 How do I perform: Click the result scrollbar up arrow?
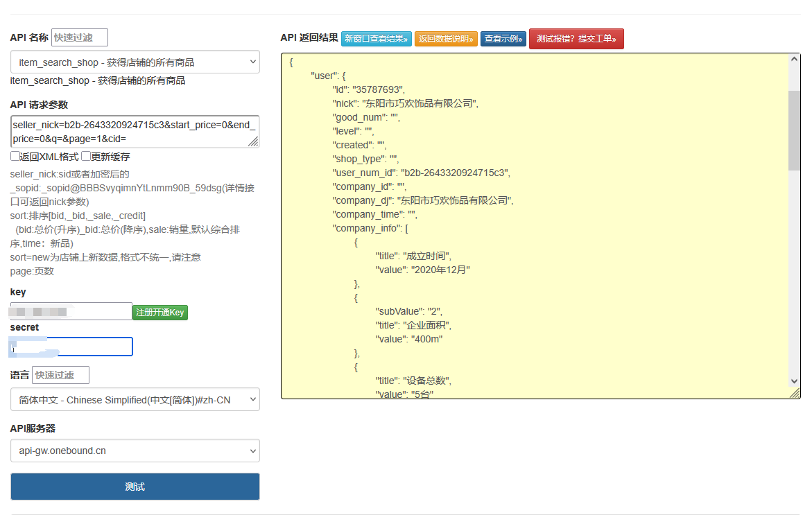pos(794,59)
